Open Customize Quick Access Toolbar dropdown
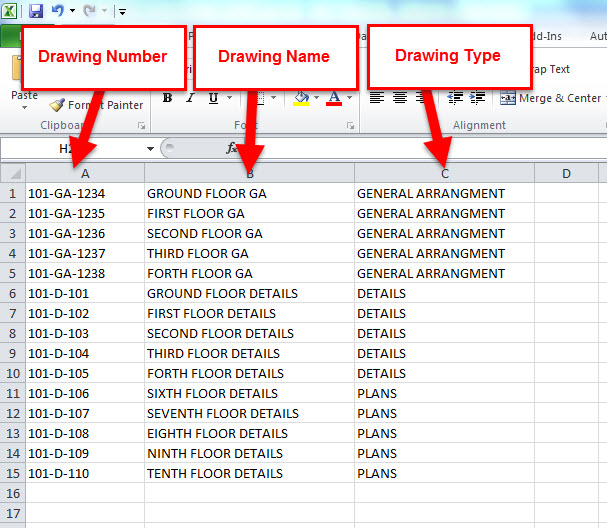The width and height of the screenshot is (607, 528). pyautogui.click(x=122, y=12)
